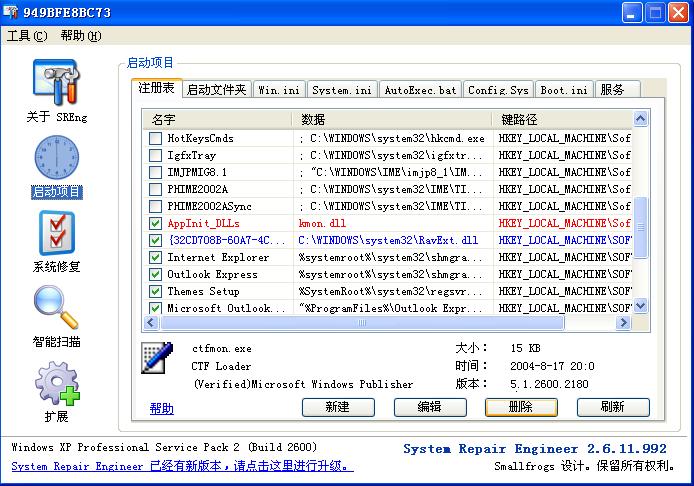Uncheck the Outlook Express entry
694x486 pixels.
[155, 274]
